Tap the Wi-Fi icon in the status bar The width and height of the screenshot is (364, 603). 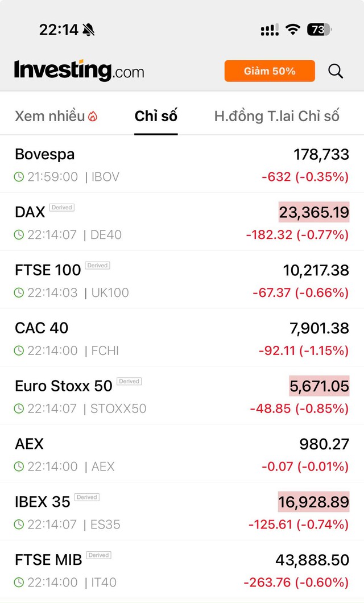click(292, 29)
